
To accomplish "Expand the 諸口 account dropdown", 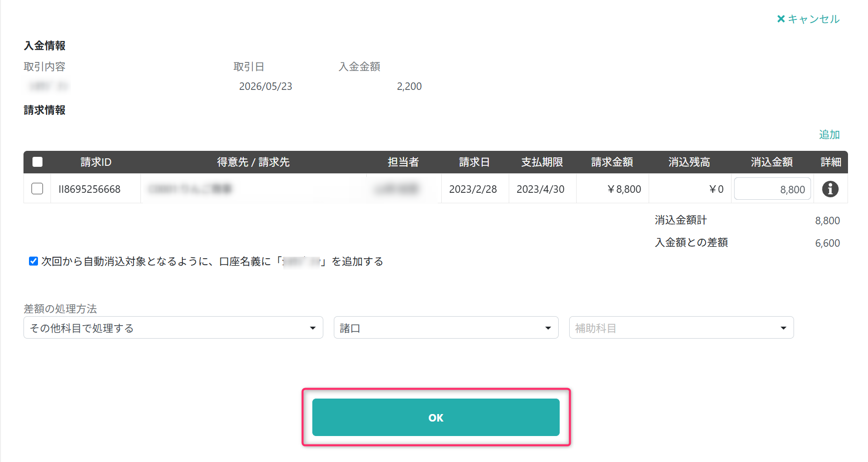I will pos(446,328).
